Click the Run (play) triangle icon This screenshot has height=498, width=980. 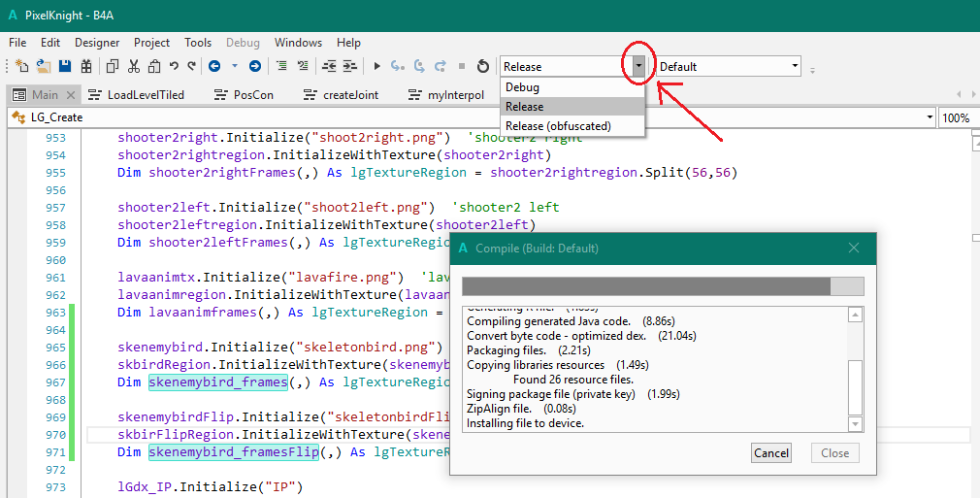pos(376,66)
